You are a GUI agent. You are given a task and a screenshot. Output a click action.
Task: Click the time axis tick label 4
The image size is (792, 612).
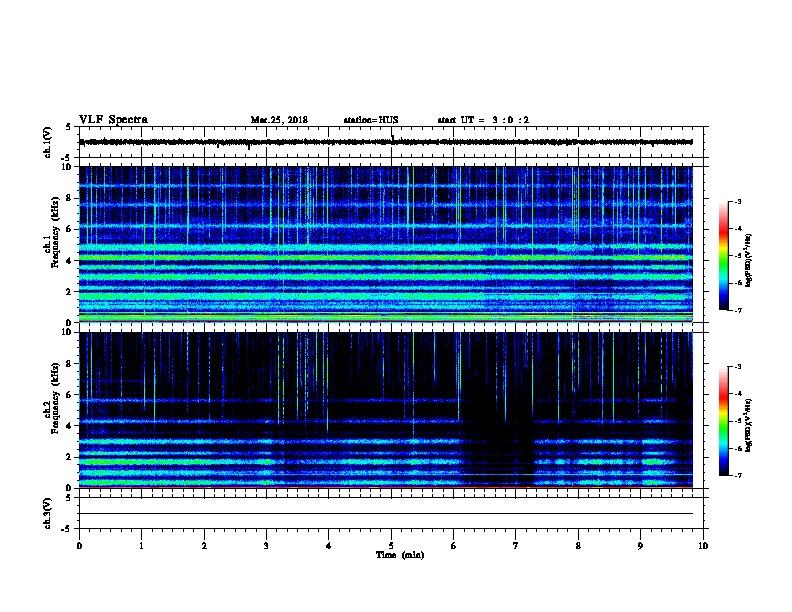329,546
